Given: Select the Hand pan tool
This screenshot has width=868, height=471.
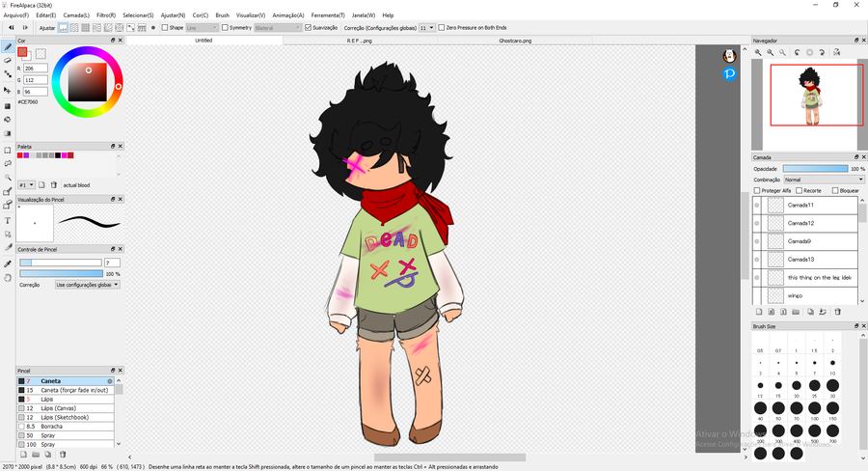Looking at the screenshot, I should click(8, 278).
